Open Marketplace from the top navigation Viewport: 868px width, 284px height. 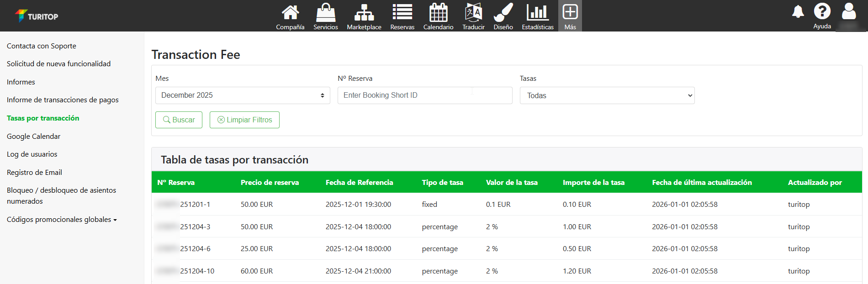point(364,13)
